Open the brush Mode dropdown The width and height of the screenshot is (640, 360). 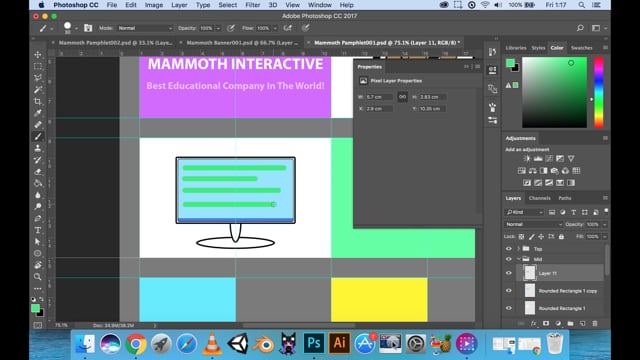pos(145,28)
